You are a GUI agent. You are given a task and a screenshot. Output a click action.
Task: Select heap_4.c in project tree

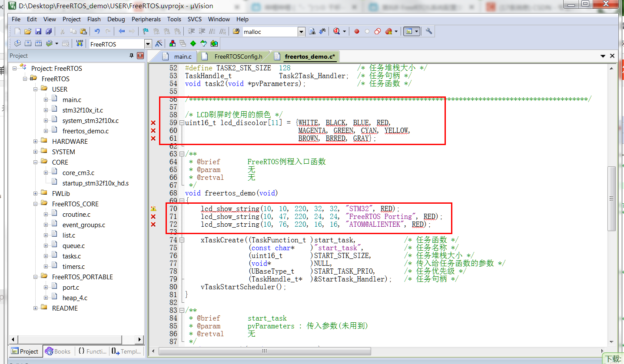tap(75, 298)
